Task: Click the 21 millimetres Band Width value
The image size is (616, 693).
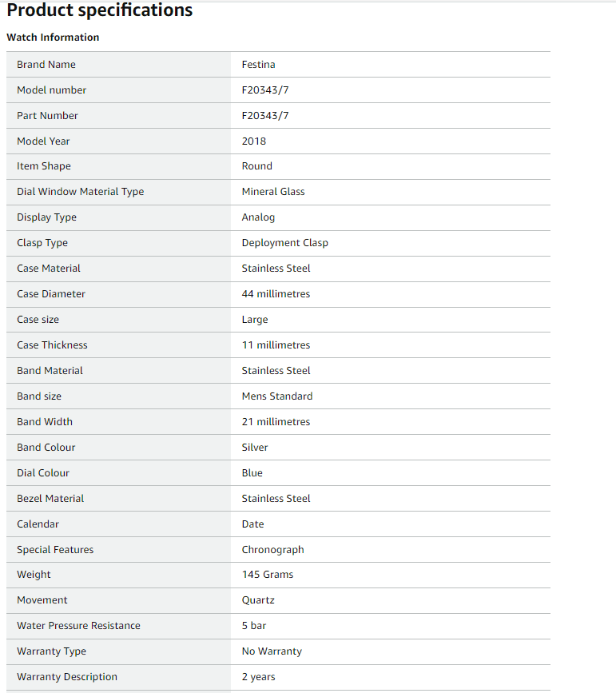Action: point(276,422)
